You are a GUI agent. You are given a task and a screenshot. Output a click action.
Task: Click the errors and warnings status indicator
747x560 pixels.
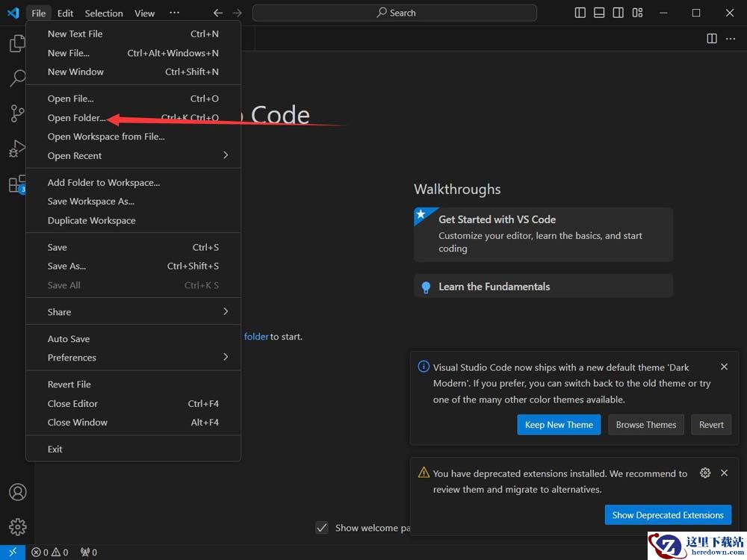pos(49,553)
